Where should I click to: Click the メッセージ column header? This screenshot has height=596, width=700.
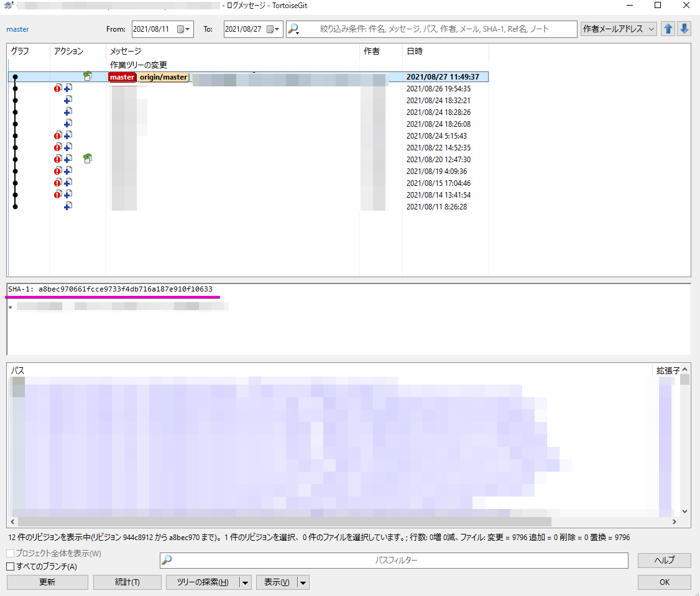point(233,52)
